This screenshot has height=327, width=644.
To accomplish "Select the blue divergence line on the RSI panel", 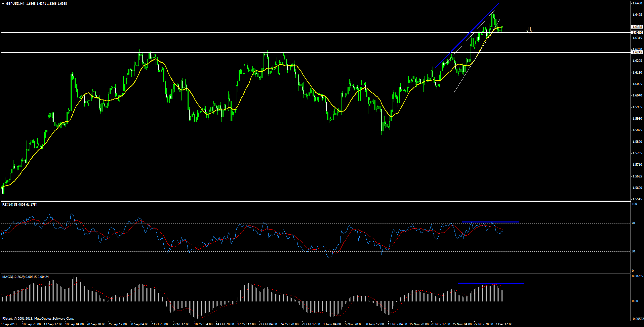I will coord(490,222).
